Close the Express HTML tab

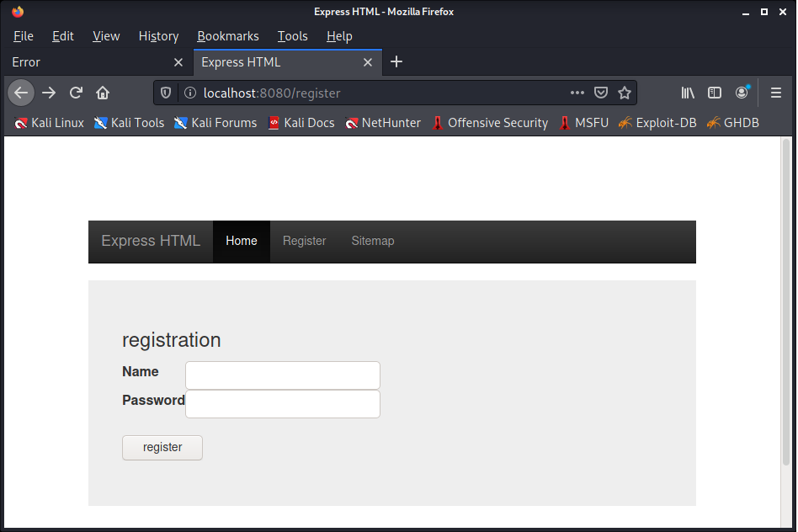pyautogui.click(x=368, y=62)
